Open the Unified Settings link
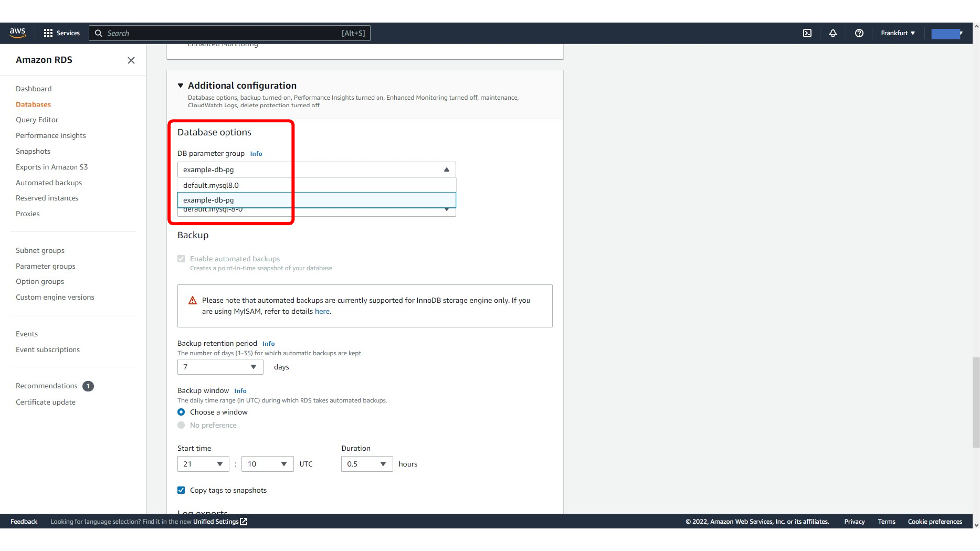Viewport: 980px width, 551px height. pyautogui.click(x=216, y=522)
